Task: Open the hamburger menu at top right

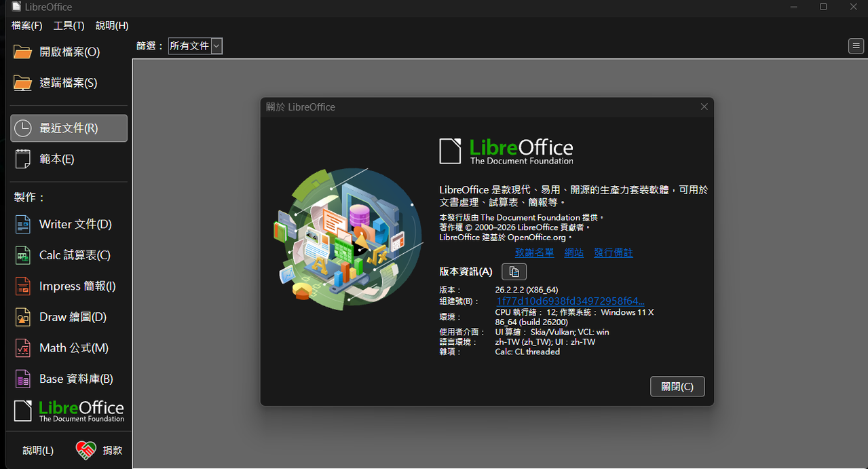Action: [856, 46]
